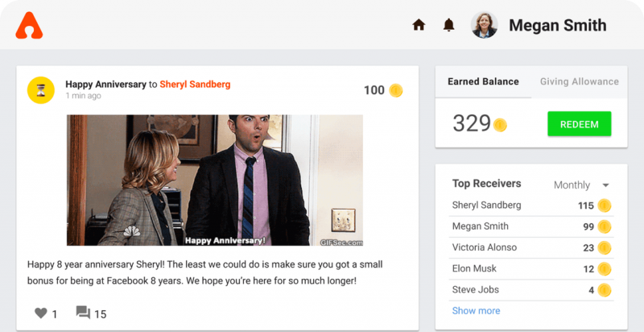
Task: Click the coin beside Sheryl Sandberg's 115
Action: tap(605, 205)
